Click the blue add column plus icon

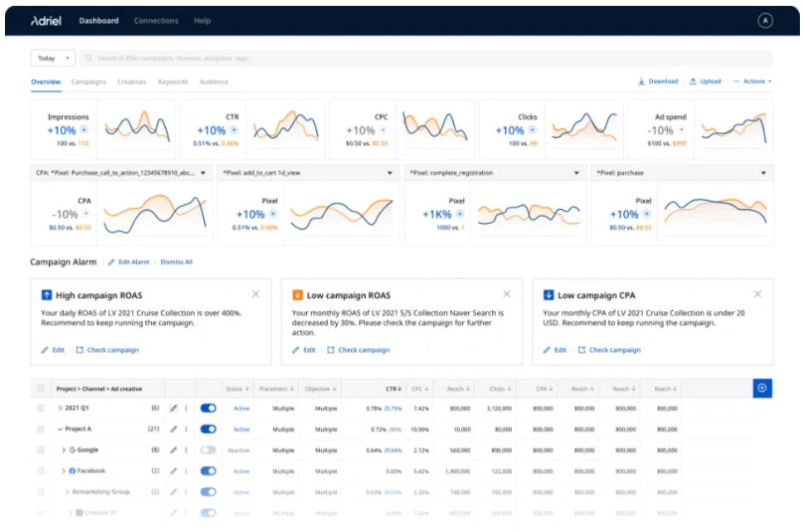coord(763,388)
